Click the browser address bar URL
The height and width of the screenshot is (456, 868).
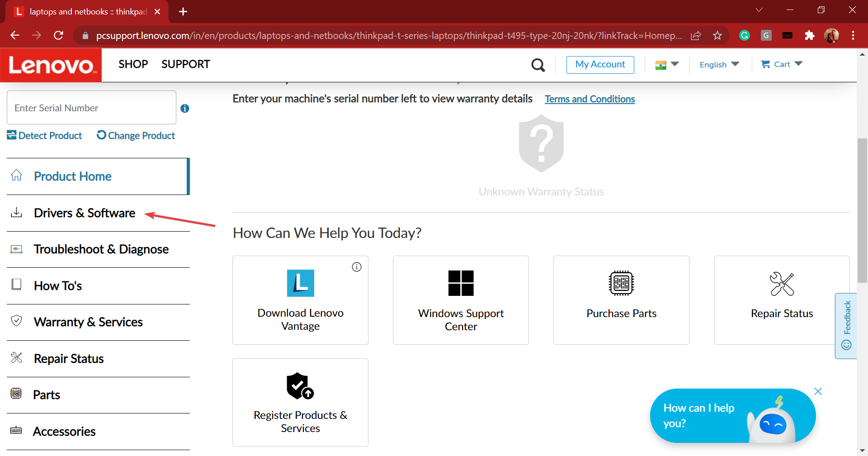[389, 35]
